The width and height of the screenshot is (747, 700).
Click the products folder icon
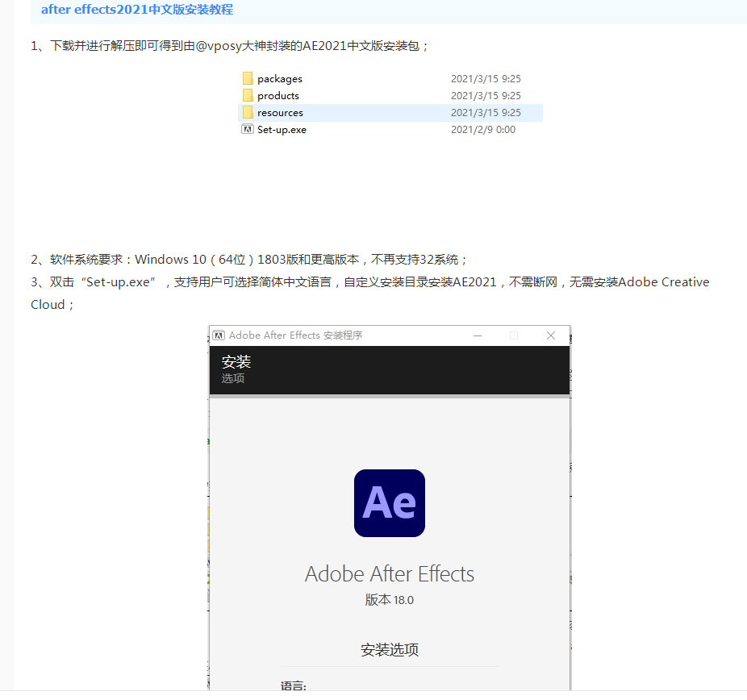[248, 95]
